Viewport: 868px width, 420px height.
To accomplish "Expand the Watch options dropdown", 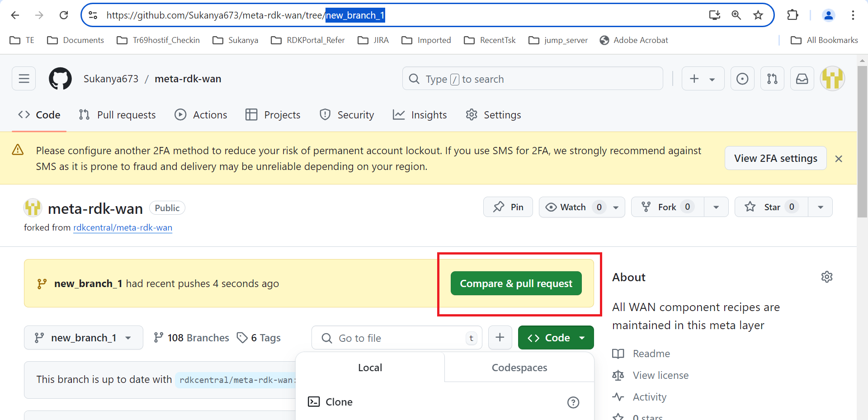I will click(616, 207).
